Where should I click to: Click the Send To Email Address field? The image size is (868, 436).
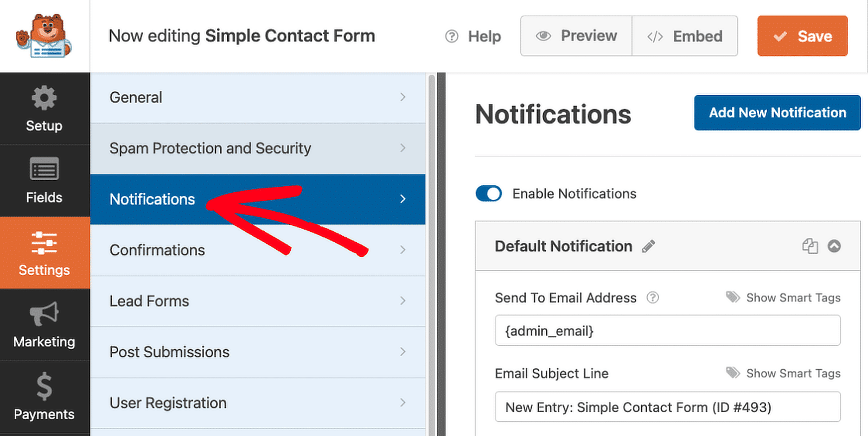click(x=667, y=330)
